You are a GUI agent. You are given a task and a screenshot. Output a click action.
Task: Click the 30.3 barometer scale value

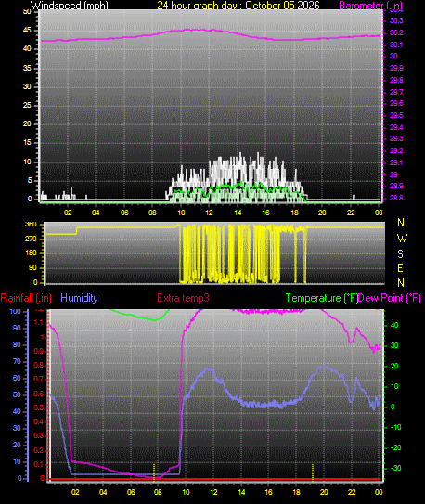tap(396, 21)
